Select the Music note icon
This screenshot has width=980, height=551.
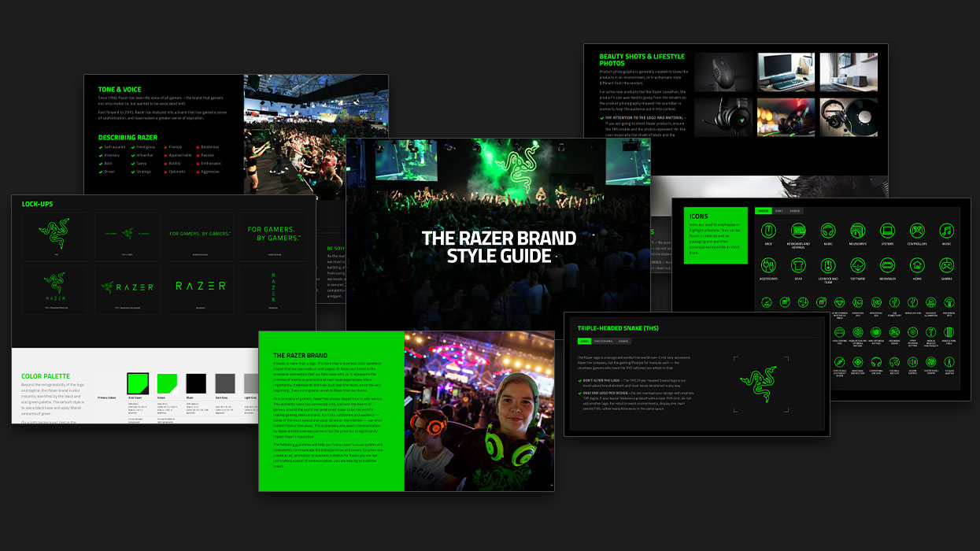point(946,231)
